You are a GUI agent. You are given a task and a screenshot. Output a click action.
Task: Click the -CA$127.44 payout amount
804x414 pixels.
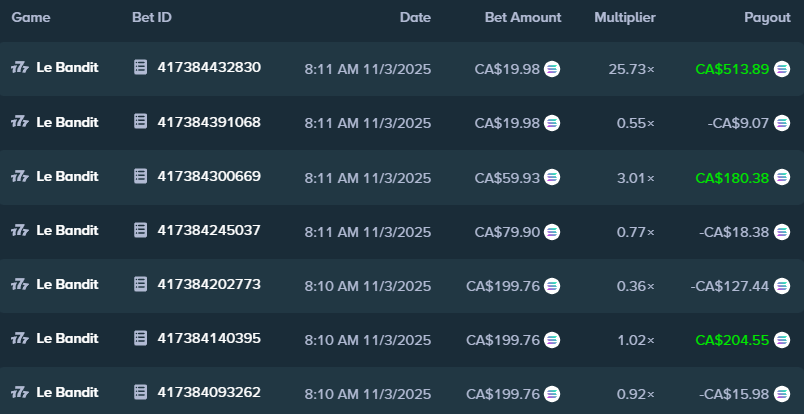click(x=730, y=286)
